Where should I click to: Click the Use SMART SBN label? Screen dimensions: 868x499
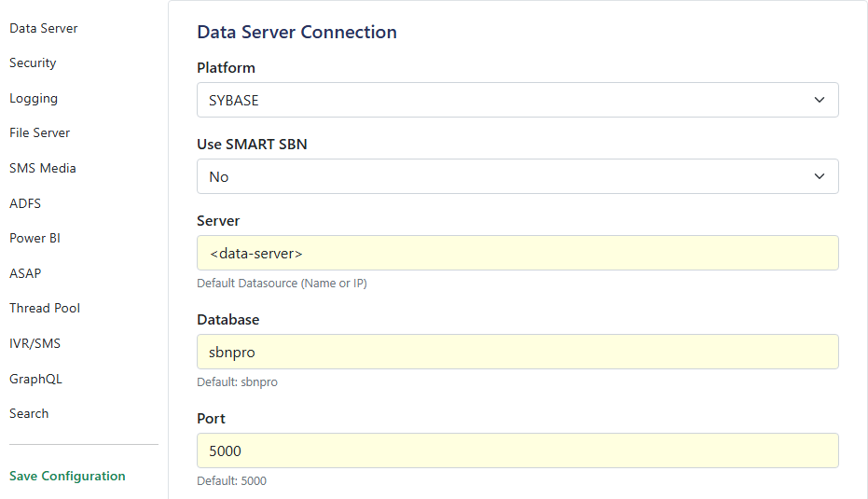[252, 144]
